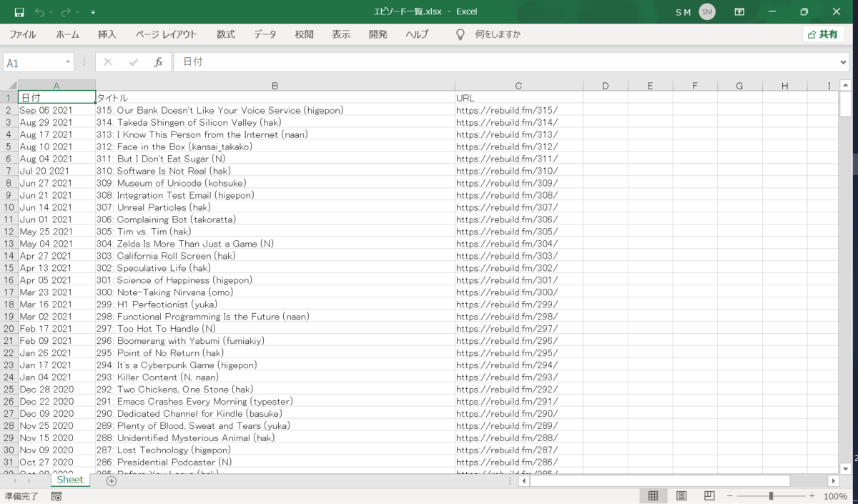Open the 開発 ribbon tab
The height and width of the screenshot is (504, 858).
378,34
